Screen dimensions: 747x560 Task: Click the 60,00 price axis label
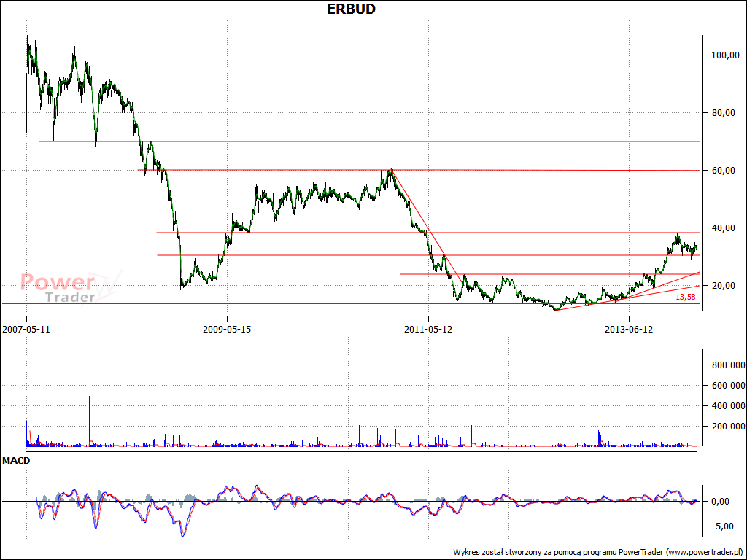coord(725,171)
